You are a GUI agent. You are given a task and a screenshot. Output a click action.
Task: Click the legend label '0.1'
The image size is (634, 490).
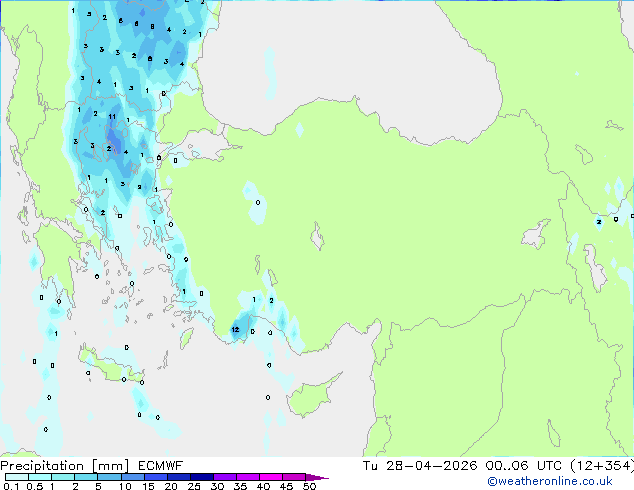[x=11, y=486]
